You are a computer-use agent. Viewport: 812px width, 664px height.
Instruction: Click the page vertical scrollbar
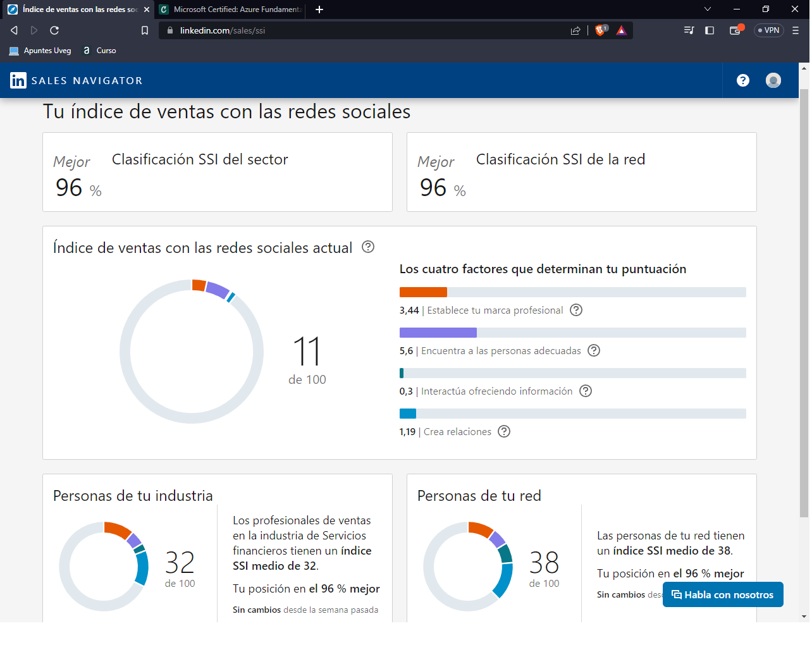[804, 304]
